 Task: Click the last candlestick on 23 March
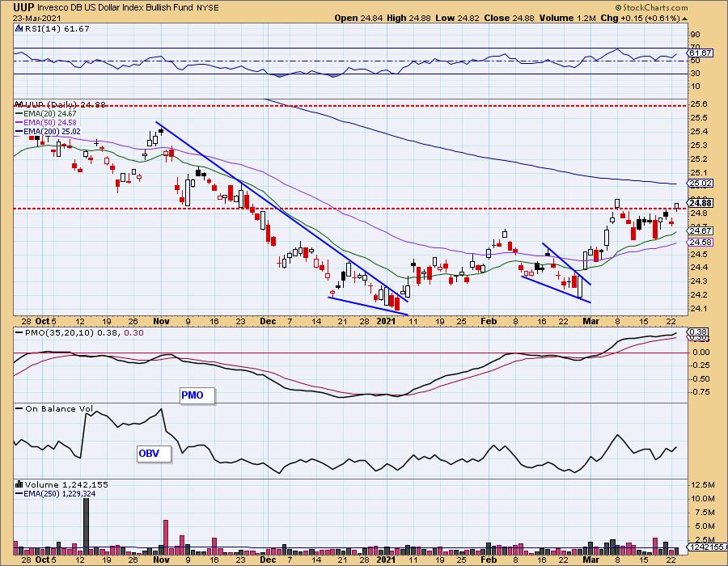tap(677, 206)
